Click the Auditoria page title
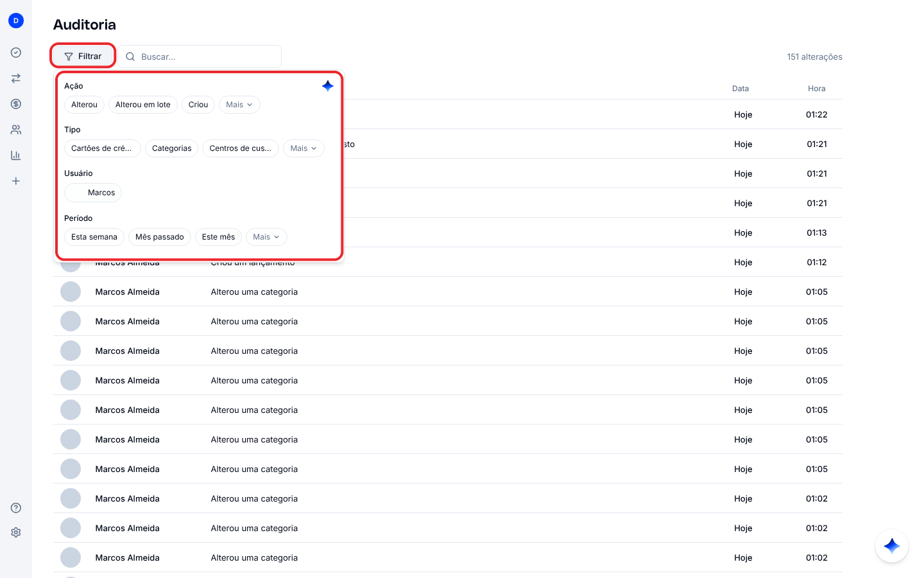 [x=85, y=24]
